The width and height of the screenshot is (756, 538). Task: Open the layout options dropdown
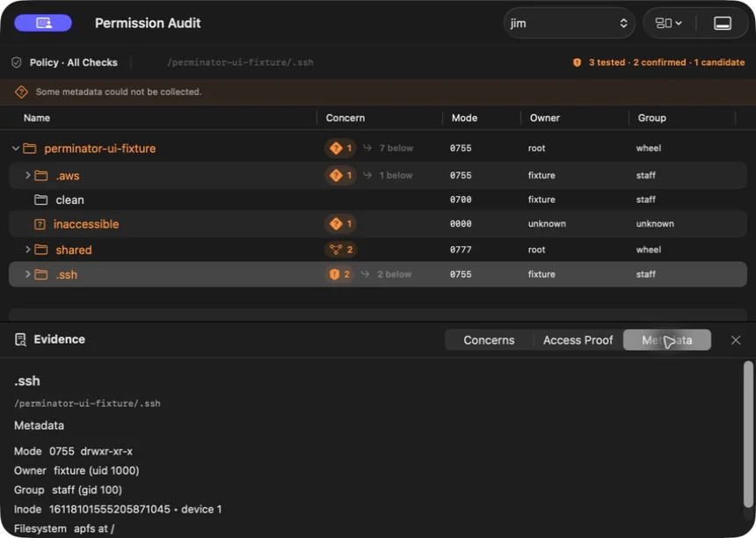(x=668, y=23)
